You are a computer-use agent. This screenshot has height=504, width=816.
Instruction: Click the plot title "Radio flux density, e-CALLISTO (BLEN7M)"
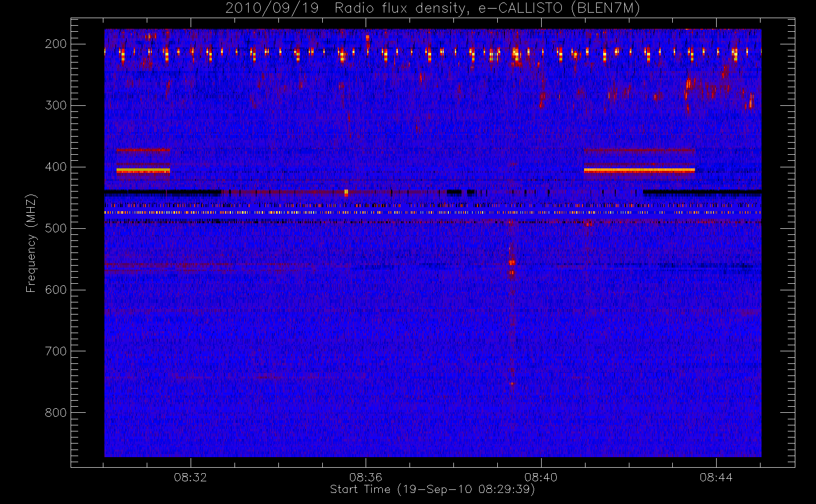(487, 9)
